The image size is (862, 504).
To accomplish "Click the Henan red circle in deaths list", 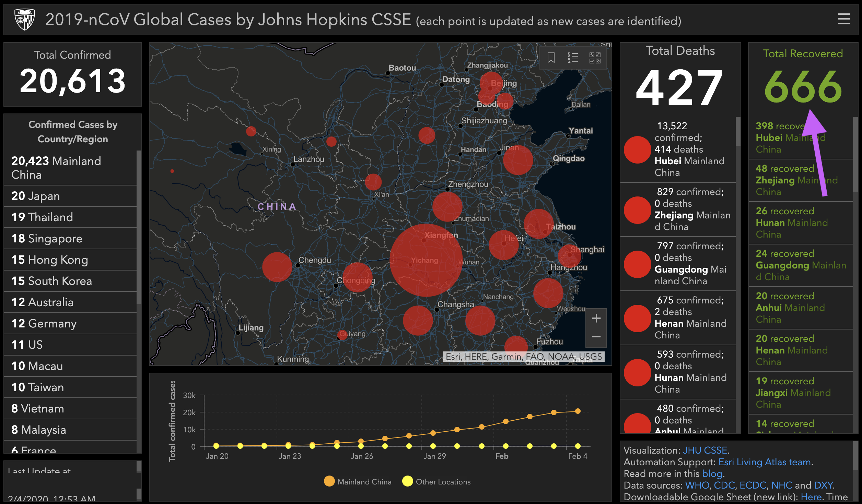I will 638,319.
